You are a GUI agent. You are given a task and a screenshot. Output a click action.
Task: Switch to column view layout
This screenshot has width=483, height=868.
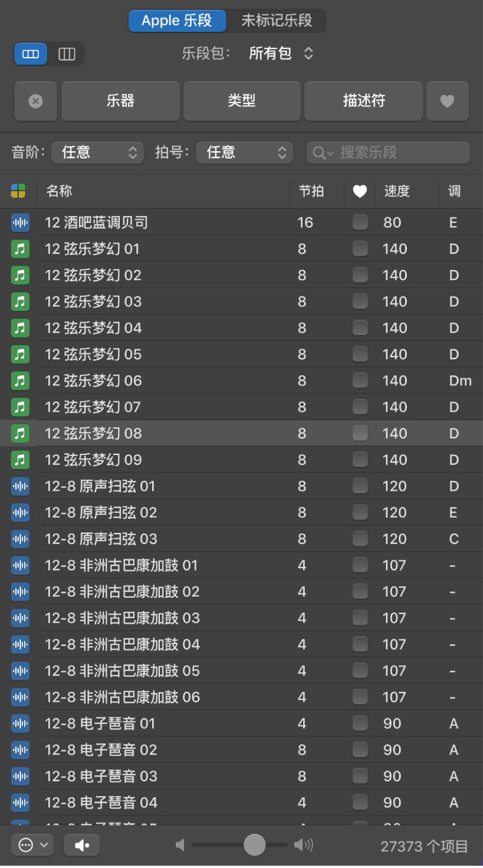point(67,54)
